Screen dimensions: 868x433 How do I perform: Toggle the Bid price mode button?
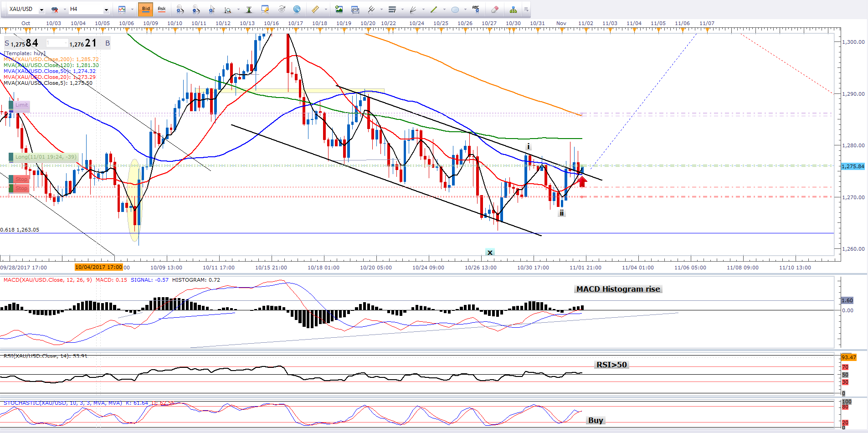(146, 9)
